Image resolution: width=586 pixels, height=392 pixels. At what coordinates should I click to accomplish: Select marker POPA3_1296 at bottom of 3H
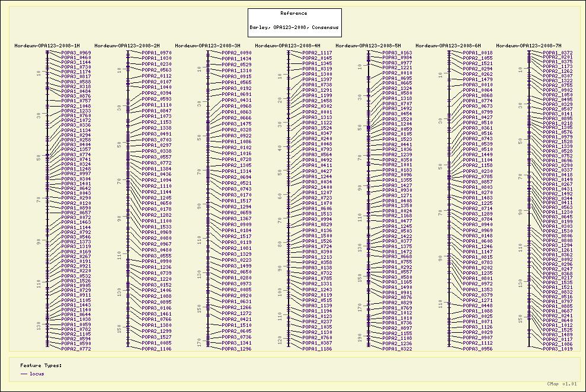(237, 349)
